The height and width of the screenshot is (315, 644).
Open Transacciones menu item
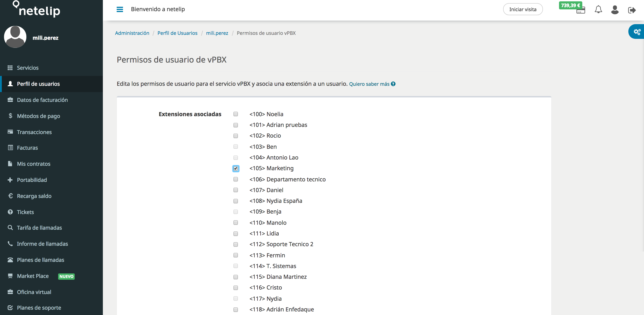51,132
